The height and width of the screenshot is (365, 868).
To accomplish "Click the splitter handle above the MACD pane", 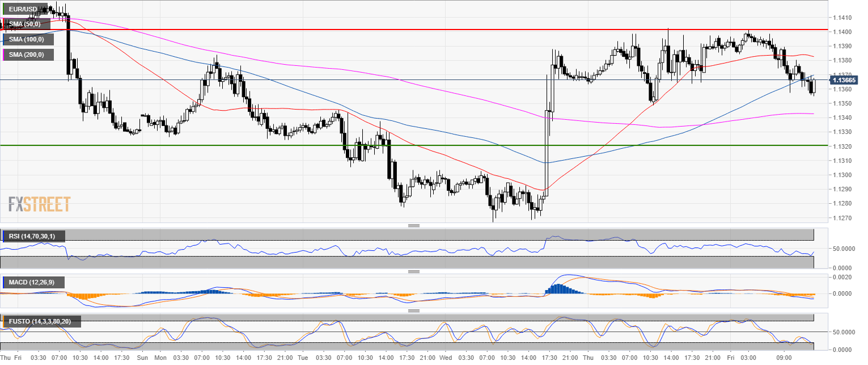I will click(413, 271).
